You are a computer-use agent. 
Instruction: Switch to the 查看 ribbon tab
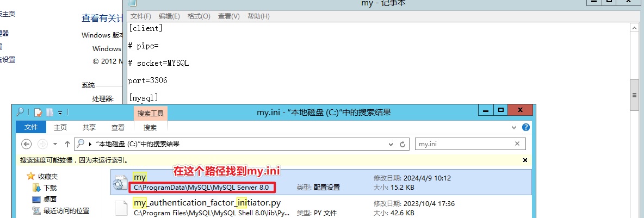118,128
